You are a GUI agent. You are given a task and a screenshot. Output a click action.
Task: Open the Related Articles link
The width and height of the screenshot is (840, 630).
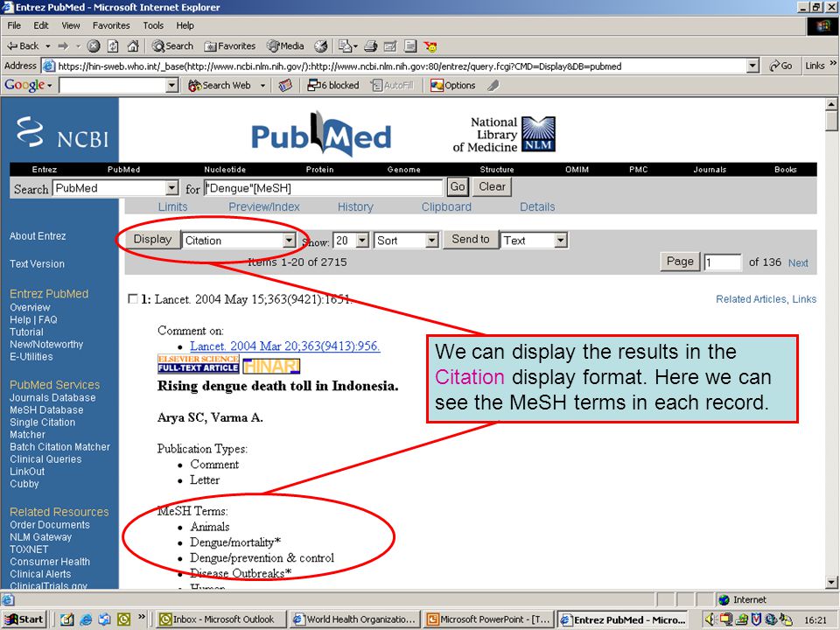pos(751,299)
